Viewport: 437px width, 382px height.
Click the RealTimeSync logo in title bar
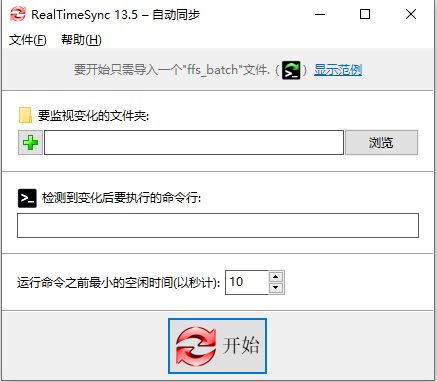click(x=18, y=14)
